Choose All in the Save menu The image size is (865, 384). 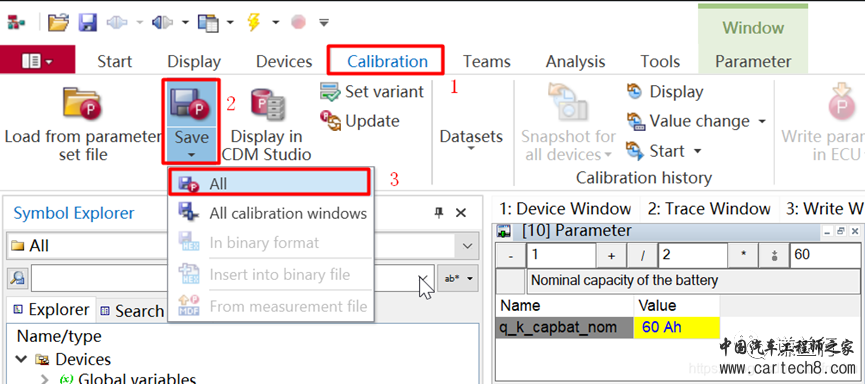(x=270, y=183)
